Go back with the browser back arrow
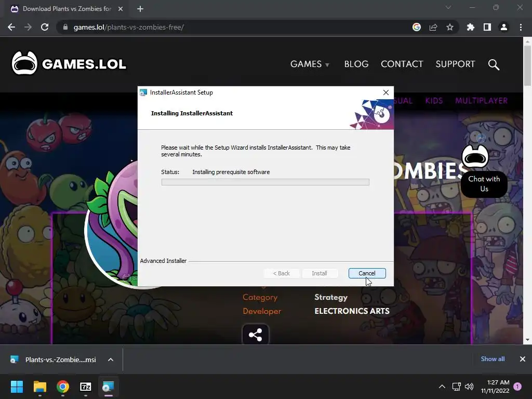Image resolution: width=532 pixels, height=399 pixels. pyautogui.click(x=11, y=27)
